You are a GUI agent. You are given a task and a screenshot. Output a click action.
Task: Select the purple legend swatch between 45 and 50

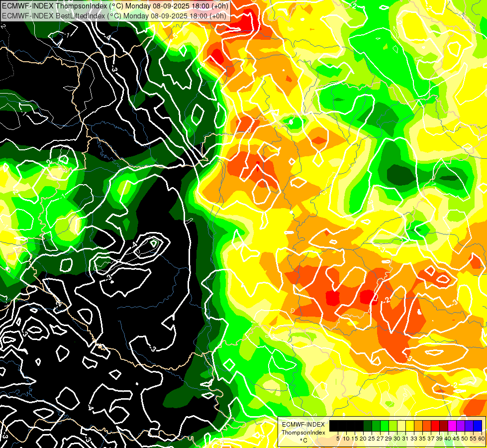tap(461, 426)
